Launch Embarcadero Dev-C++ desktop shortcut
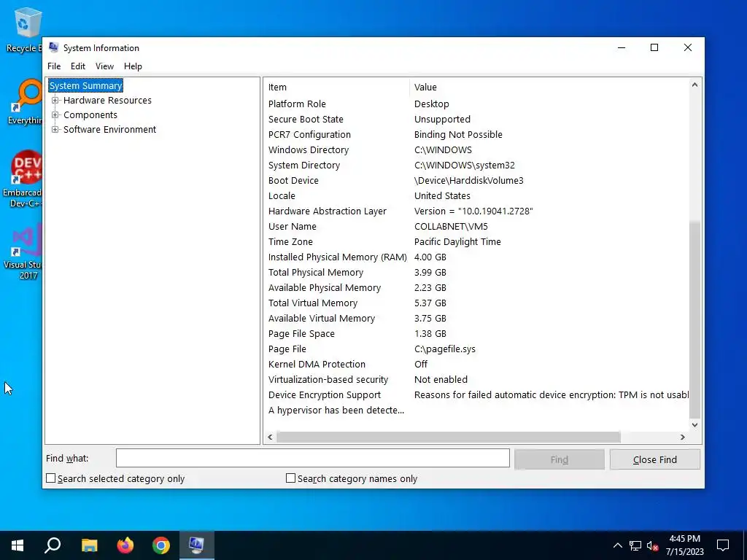Image resolution: width=747 pixels, height=560 pixels. 23,179
